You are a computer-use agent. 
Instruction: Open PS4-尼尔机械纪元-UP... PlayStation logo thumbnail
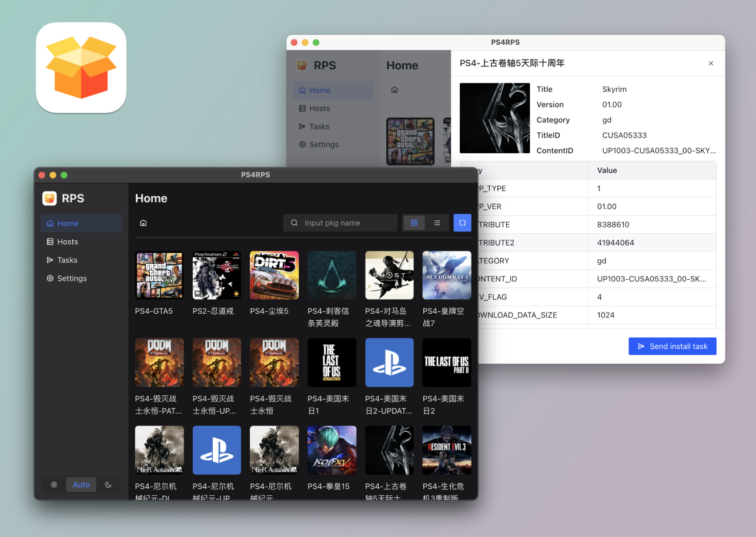pyautogui.click(x=217, y=450)
